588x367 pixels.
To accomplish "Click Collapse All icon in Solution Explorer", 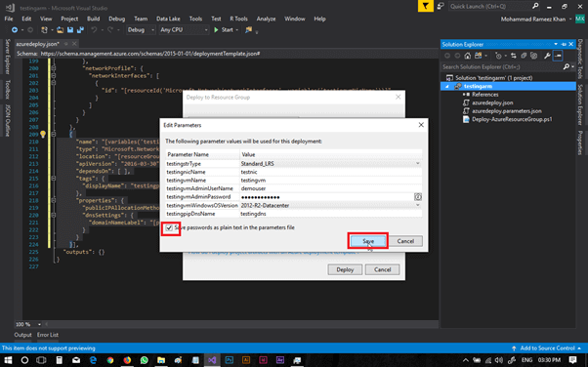I will [x=524, y=56].
